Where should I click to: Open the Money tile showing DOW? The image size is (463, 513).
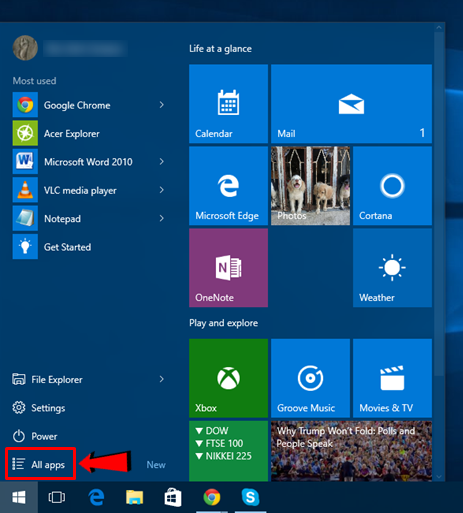[x=228, y=451]
